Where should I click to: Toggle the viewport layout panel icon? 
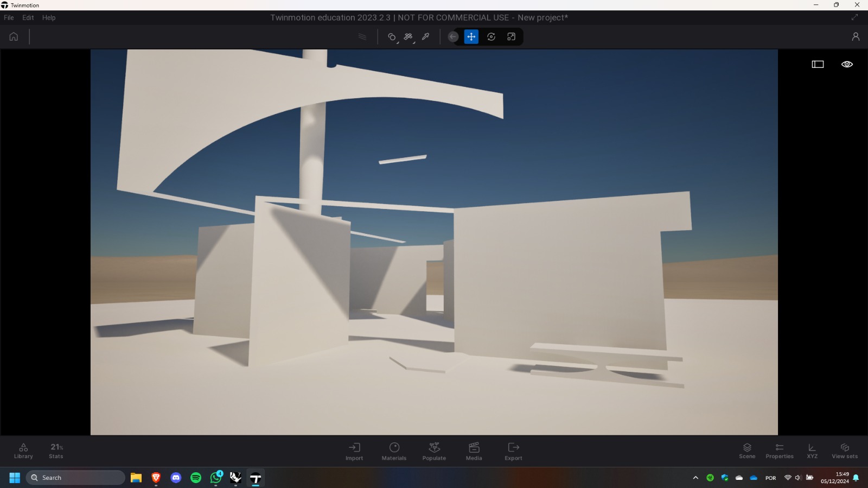818,64
